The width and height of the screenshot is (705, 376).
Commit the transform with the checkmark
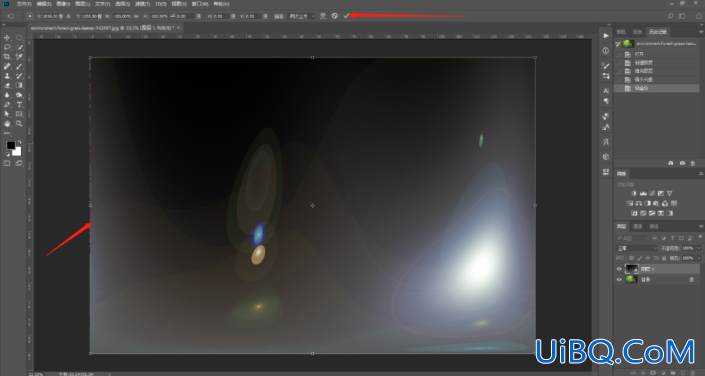[346, 16]
